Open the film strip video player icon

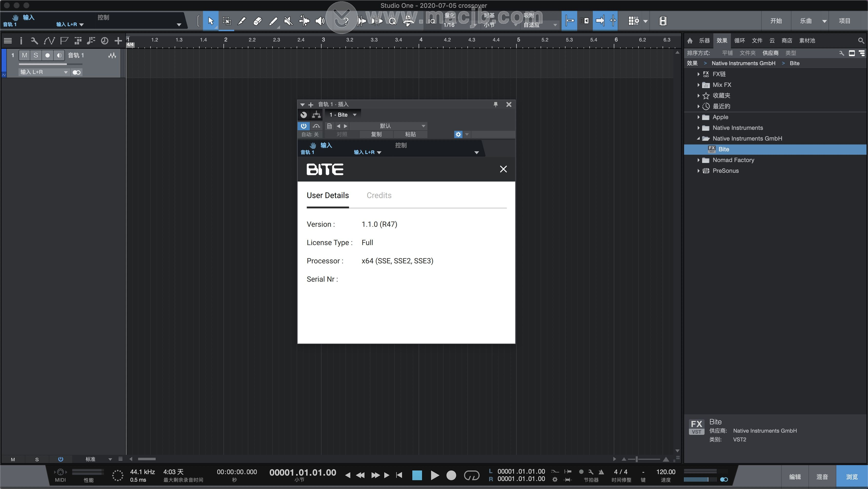click(663, 21)
